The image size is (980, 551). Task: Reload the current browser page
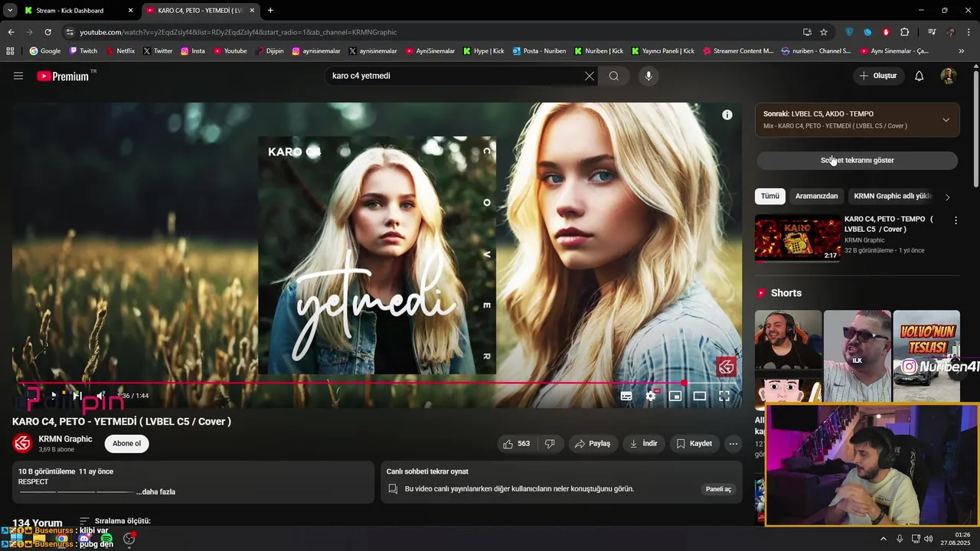[x=47, y=32]
